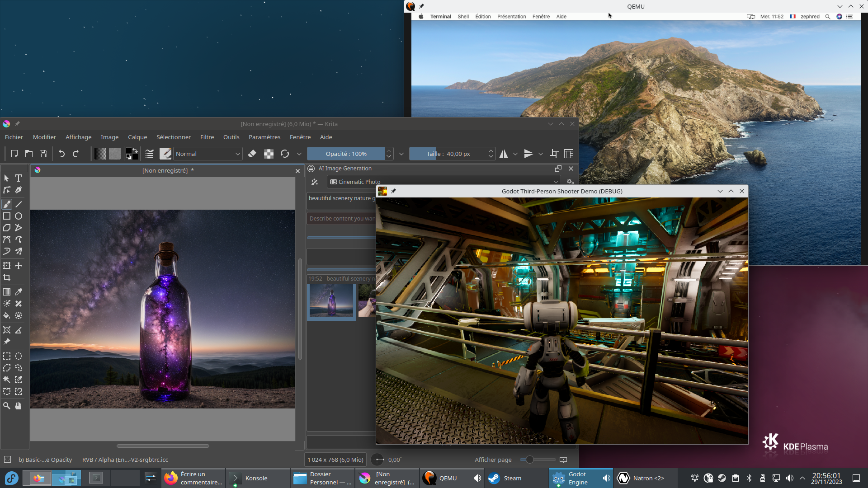Screen dimensions: 868x488
Task: Open the Calque menu in Krita
Action: pyautogui.click(x=137, y=137)
